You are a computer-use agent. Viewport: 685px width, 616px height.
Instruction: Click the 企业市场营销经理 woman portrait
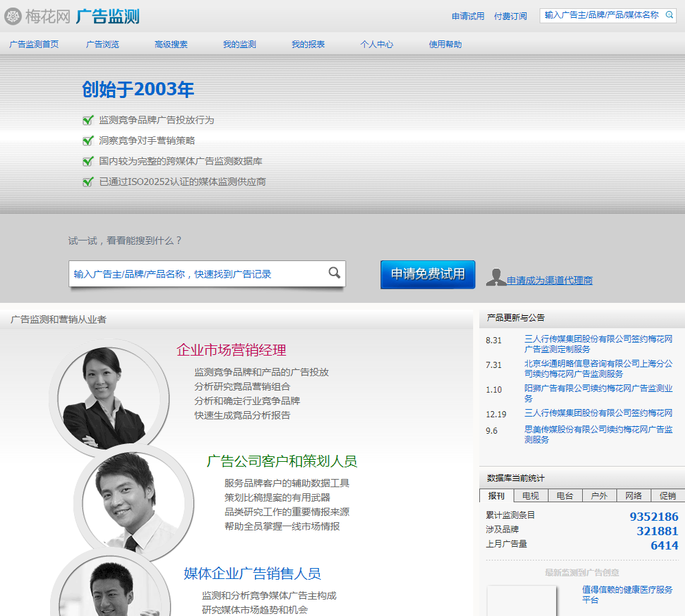click(109, 397)
